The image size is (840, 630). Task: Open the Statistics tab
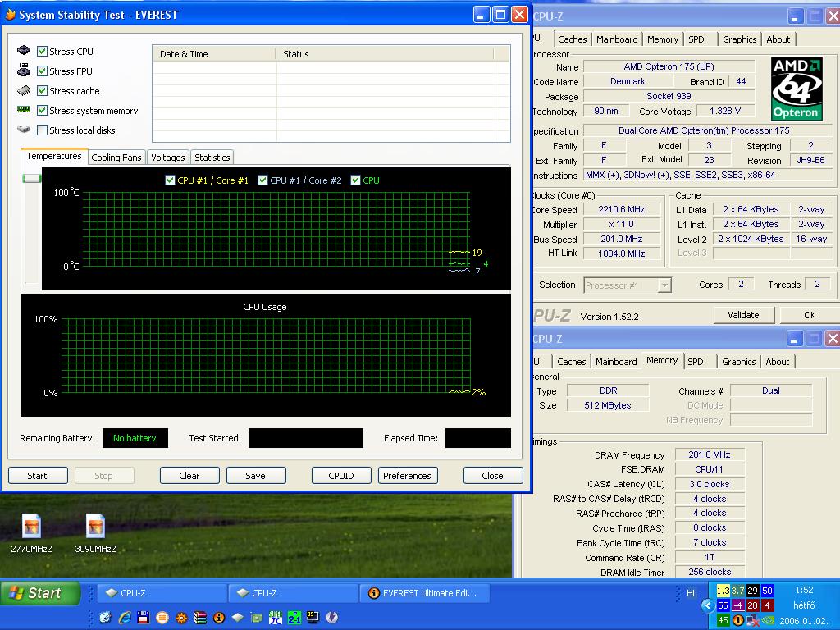coord(212,157)
